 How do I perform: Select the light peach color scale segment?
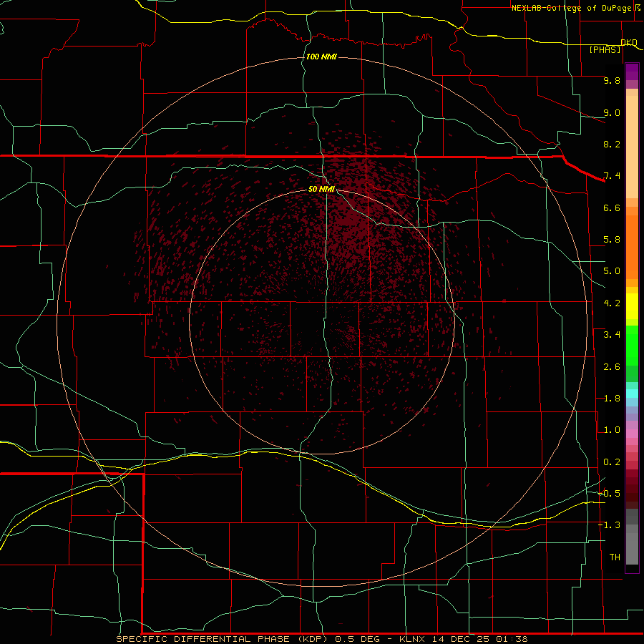[x=632, y=147]
